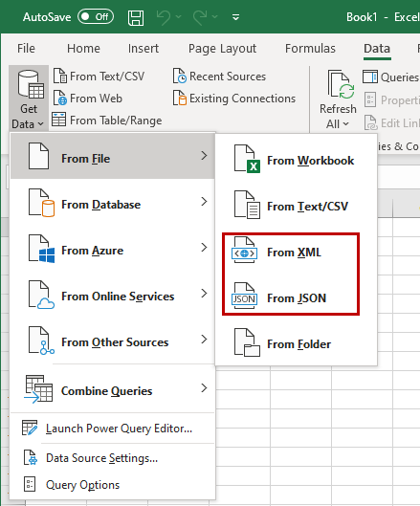Open the Undo history dropdown arrow

pos(179,16)
